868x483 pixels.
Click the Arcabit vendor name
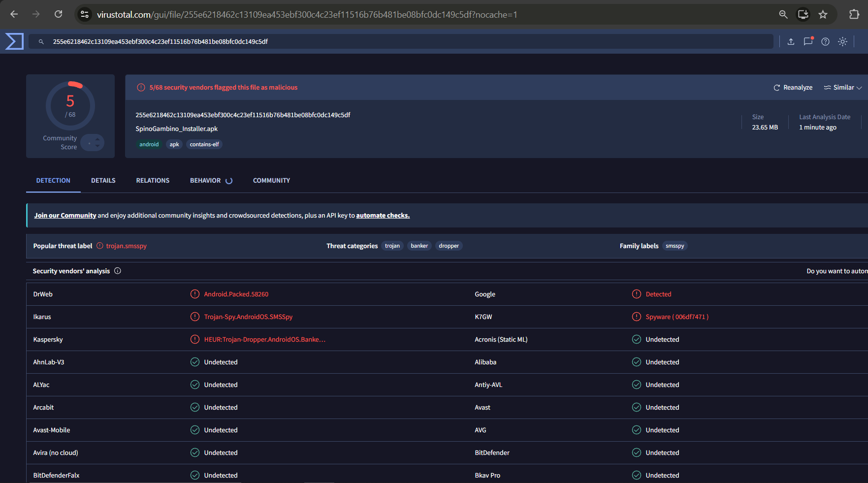(x=43, y=408)
